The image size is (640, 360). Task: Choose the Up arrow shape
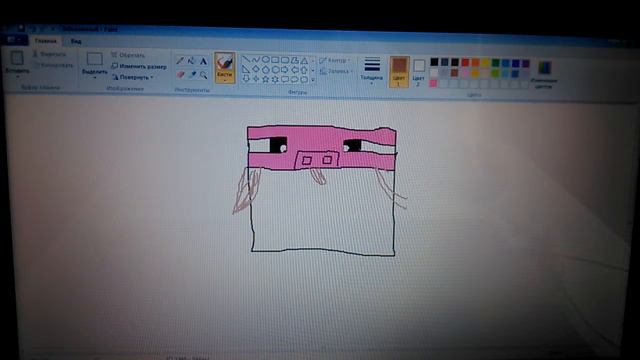304,70
